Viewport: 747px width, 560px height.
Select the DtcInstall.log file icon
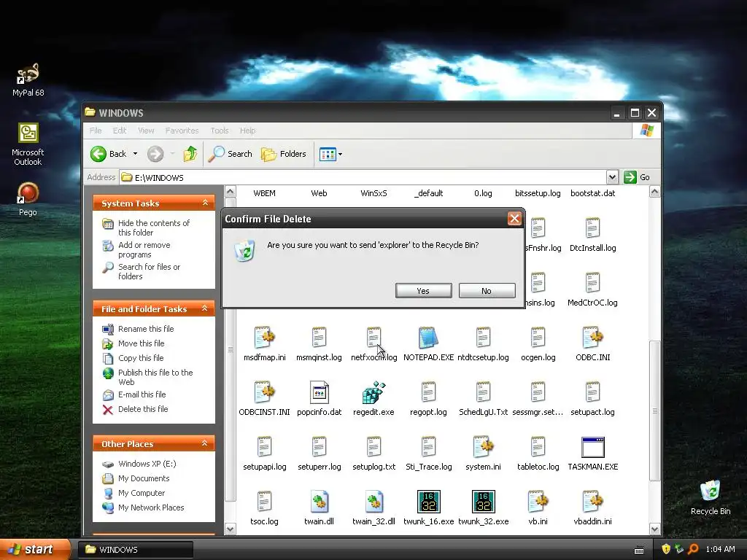(592, 228)
